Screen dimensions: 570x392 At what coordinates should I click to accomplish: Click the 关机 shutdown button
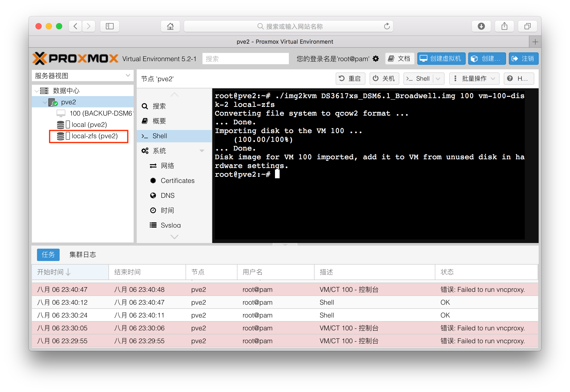tap(384, 79)
